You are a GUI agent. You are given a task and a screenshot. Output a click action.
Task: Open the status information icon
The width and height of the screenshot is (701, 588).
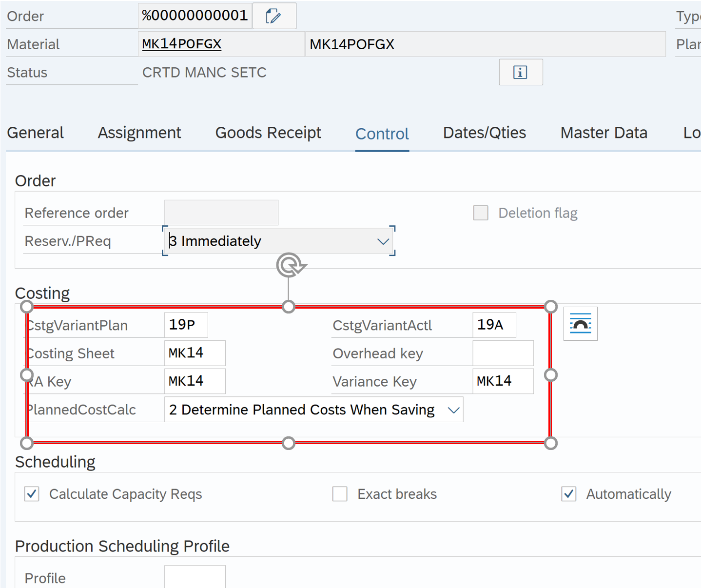[x=520, y=73]
